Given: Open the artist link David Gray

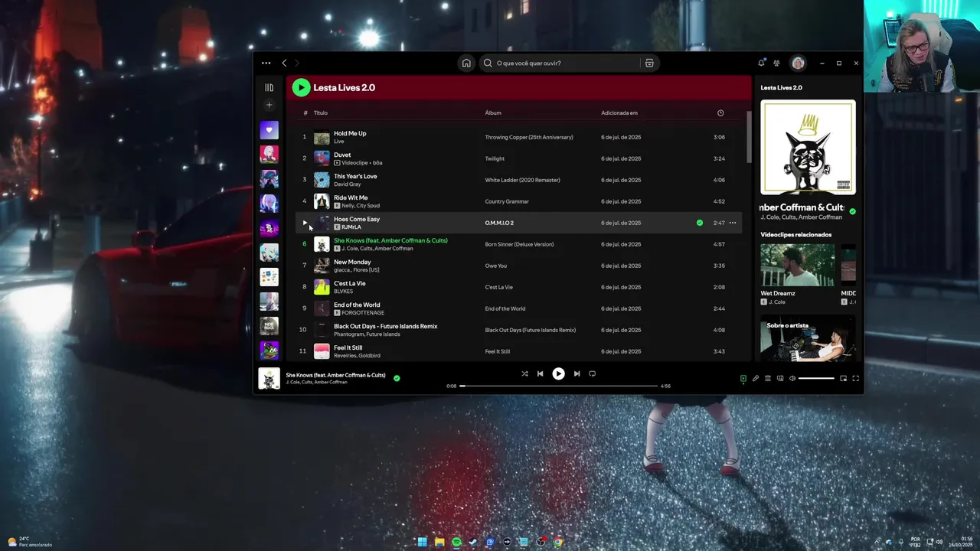Looking at the screenshot, I should 347,184.
